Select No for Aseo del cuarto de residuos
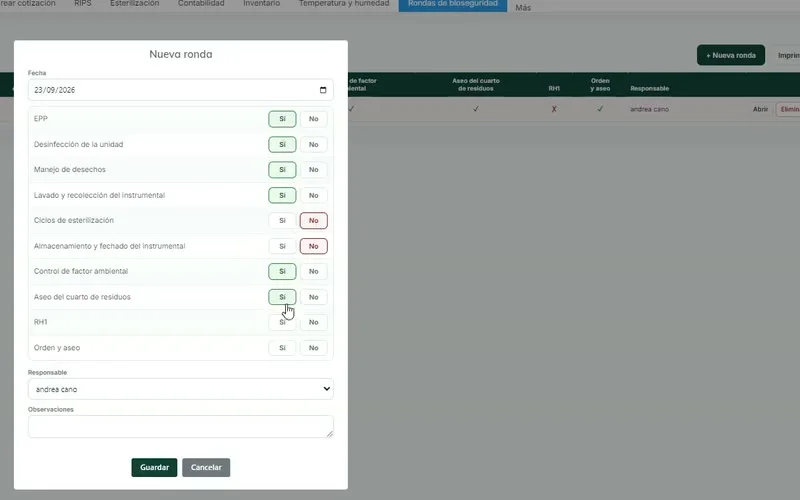The height and width of the screenshot is (500, 800). [313, 297]
